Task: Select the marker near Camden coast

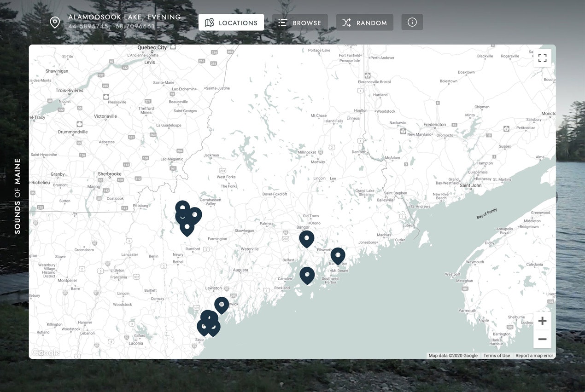Action: pos(307,276)
